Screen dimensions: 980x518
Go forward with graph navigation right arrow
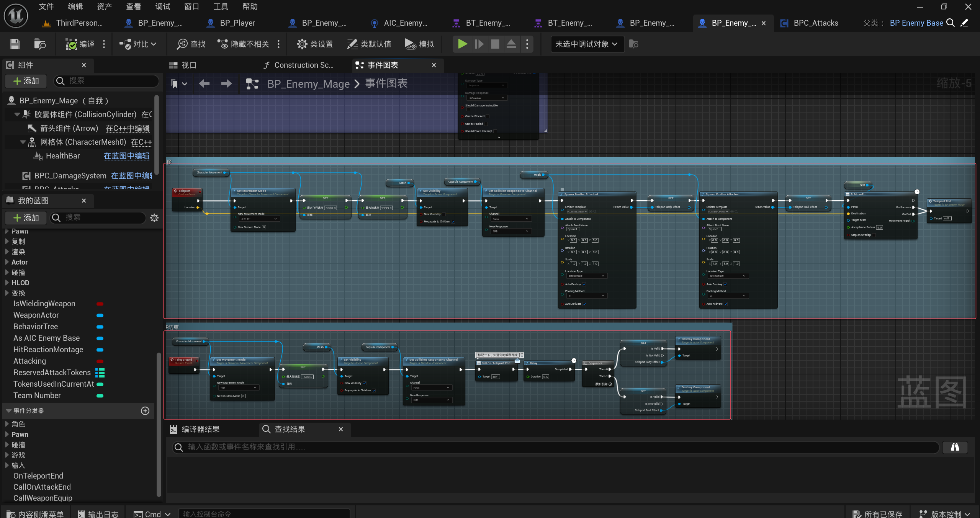(226, 83)
